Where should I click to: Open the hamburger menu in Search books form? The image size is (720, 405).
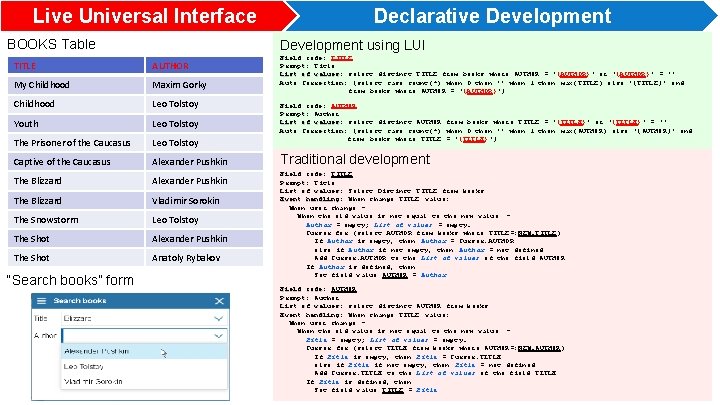pos(41,301)
